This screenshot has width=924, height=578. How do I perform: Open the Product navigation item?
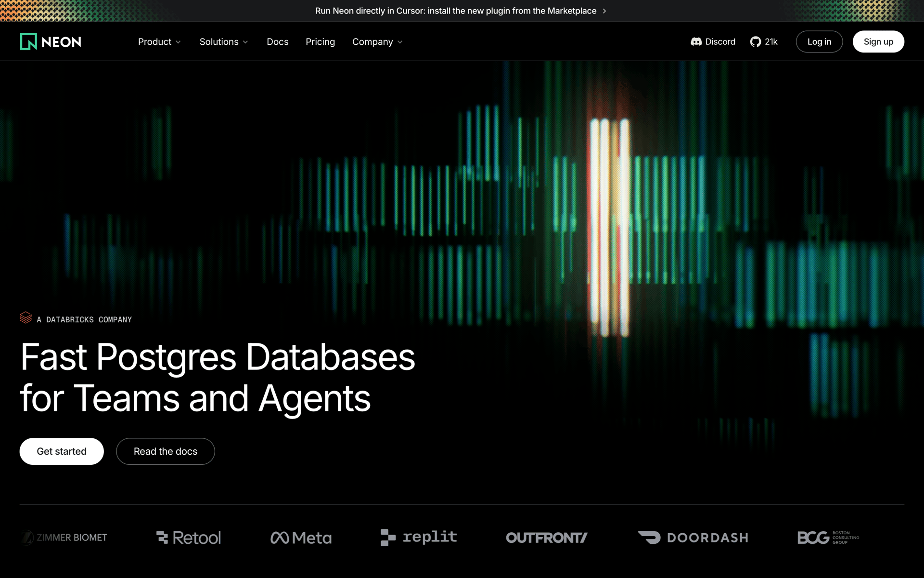pos(160,42)
